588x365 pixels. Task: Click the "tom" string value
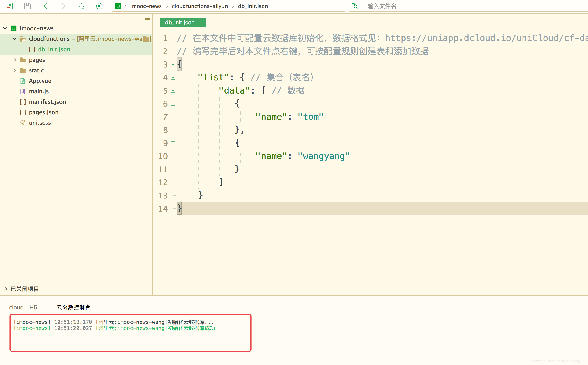[311, 117]
